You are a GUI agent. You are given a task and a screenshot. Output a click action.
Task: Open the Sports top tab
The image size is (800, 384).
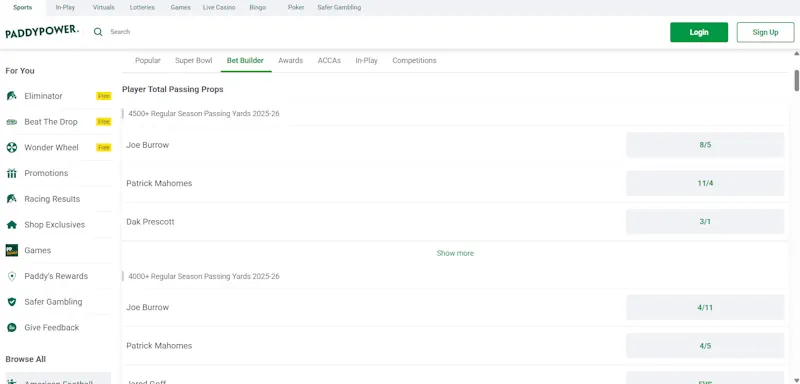click(22, 8)
